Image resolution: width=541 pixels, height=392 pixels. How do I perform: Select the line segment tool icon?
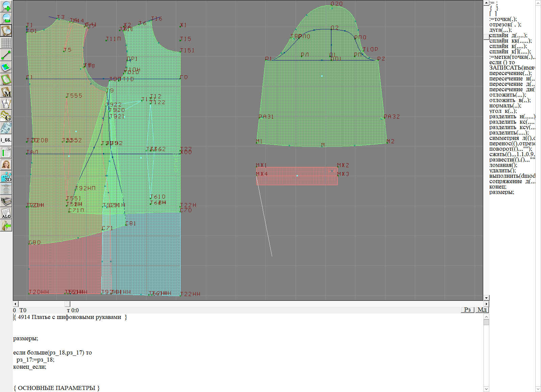click(6, 55)
